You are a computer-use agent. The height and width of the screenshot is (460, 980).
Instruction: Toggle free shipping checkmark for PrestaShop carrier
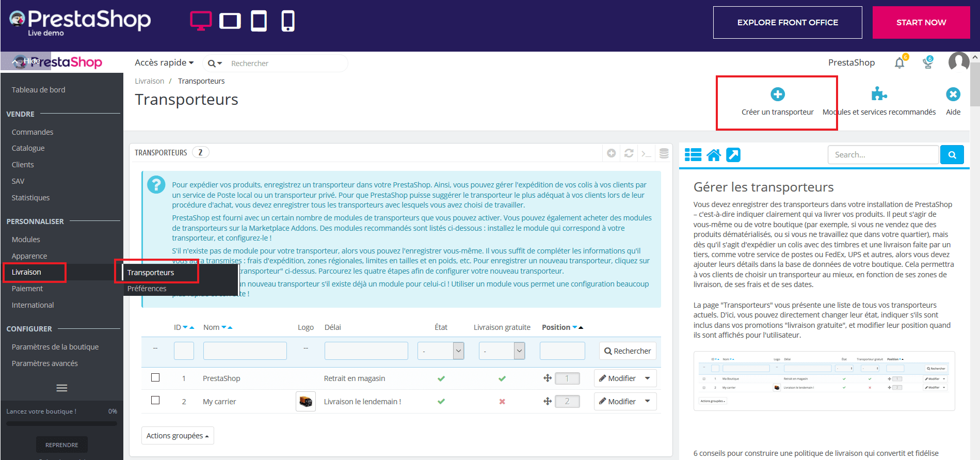502,378
